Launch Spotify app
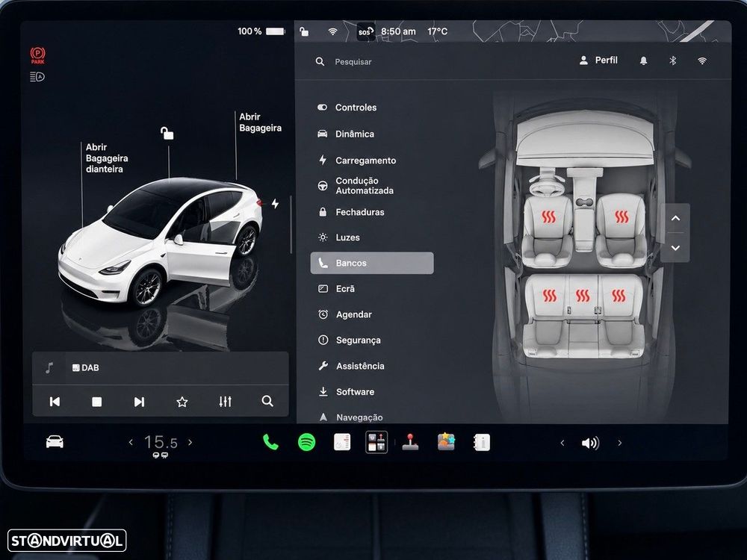 [306, 443]
